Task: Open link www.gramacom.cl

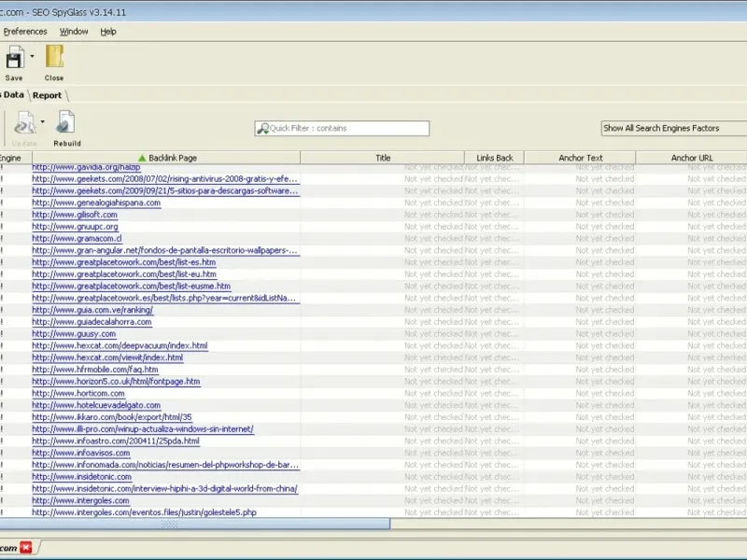Action: [77, 239]
